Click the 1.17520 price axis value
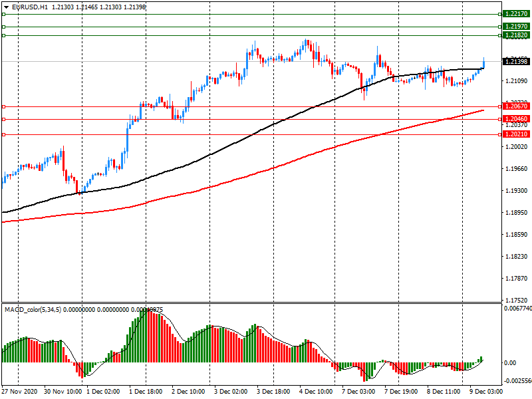 517,300
